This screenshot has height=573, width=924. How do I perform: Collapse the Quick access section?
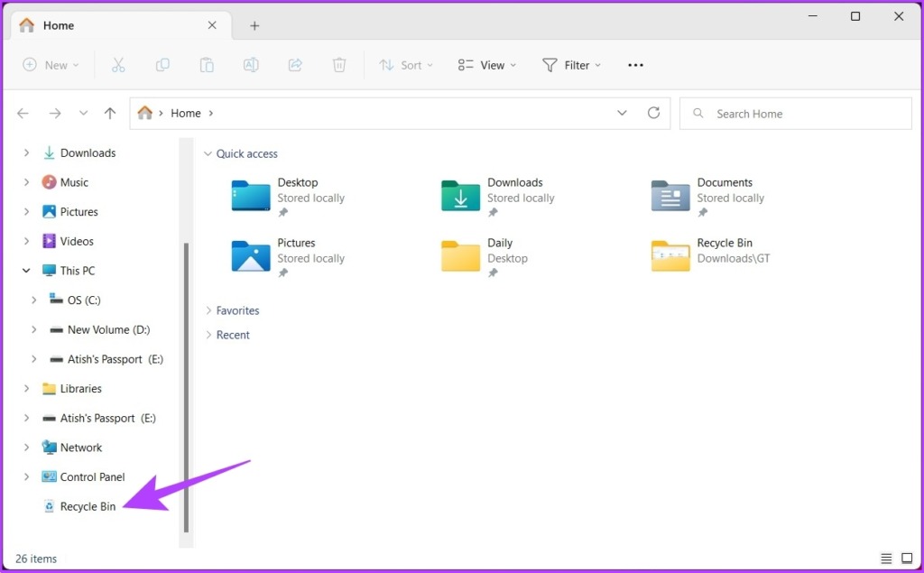(x=208, y=154)
